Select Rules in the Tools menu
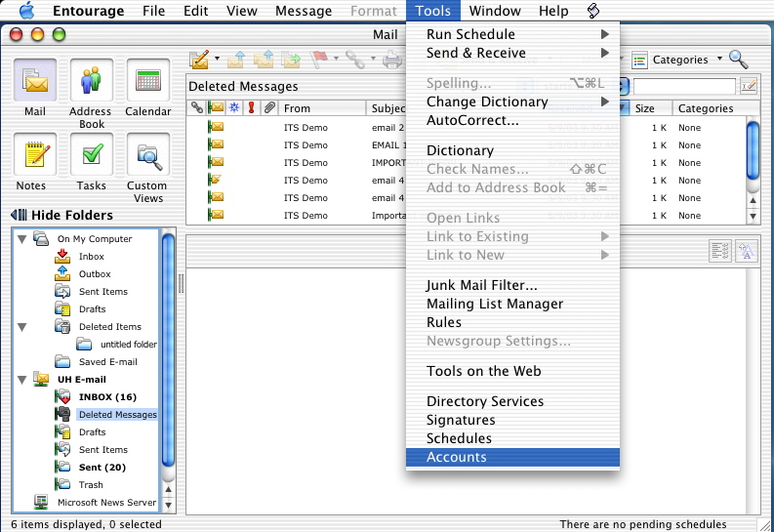Image resolution: width=774 pixels, height=532 pixels. pyautogui.click(x=512, y=322)
